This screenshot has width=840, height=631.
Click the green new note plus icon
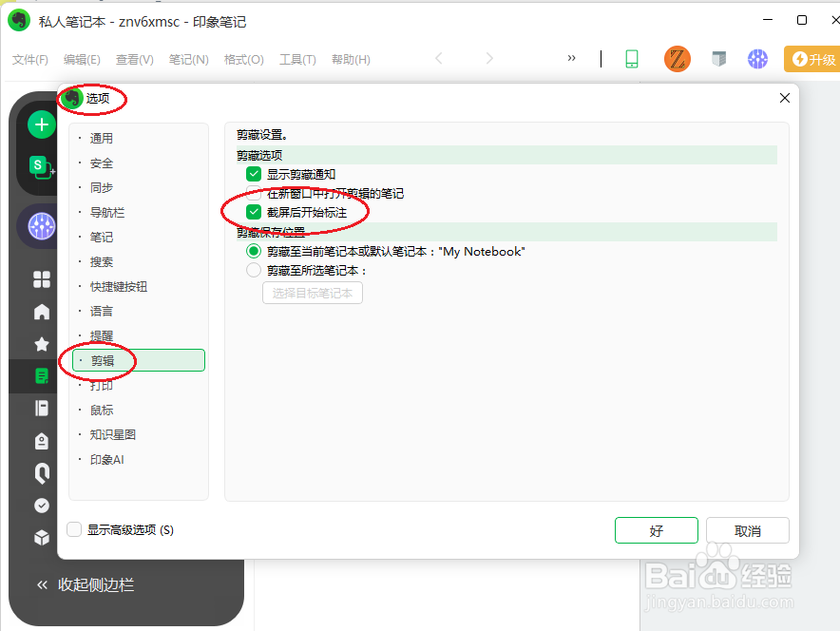(40, 124)
